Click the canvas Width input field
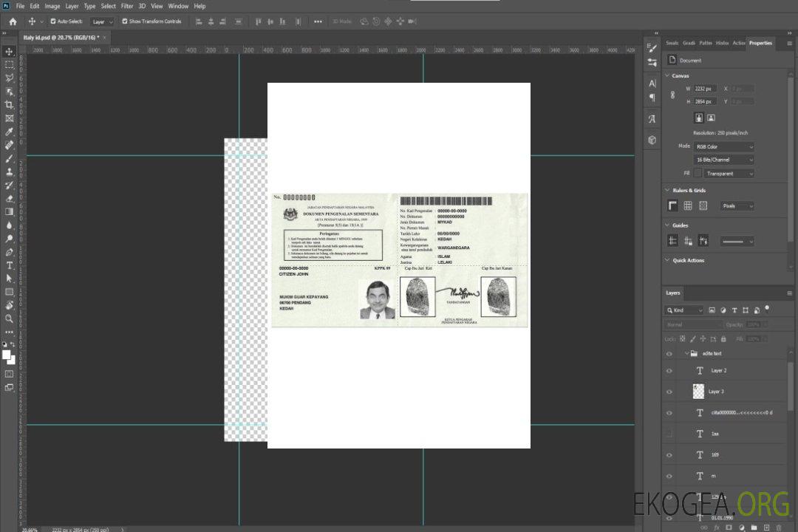The image size is (798, 532). (x=705, y=89)
